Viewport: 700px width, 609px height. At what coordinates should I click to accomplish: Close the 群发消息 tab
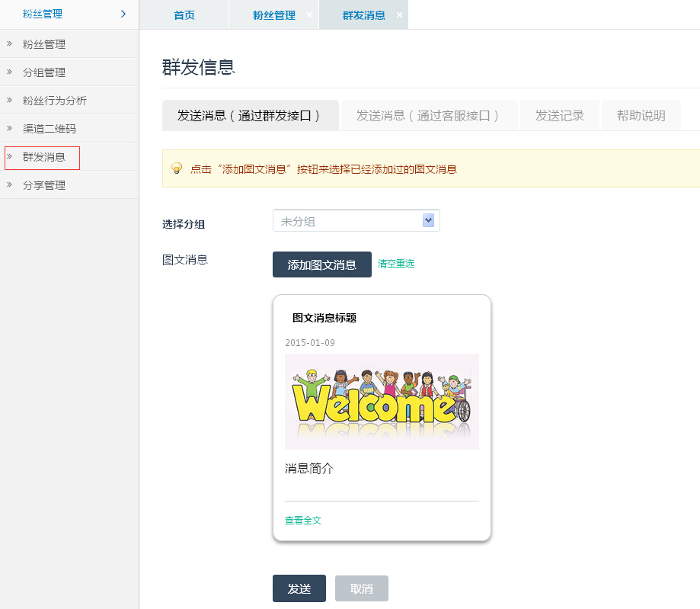point(399,15)
